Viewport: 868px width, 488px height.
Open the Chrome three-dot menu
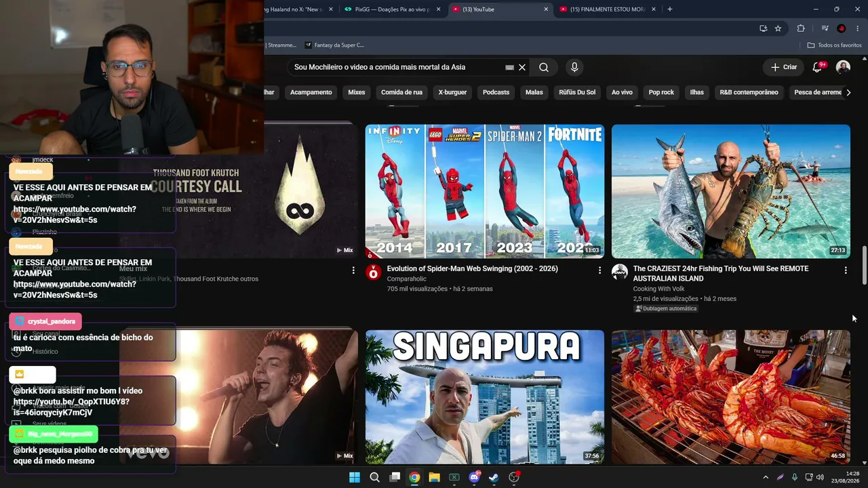tap(858, 28)
